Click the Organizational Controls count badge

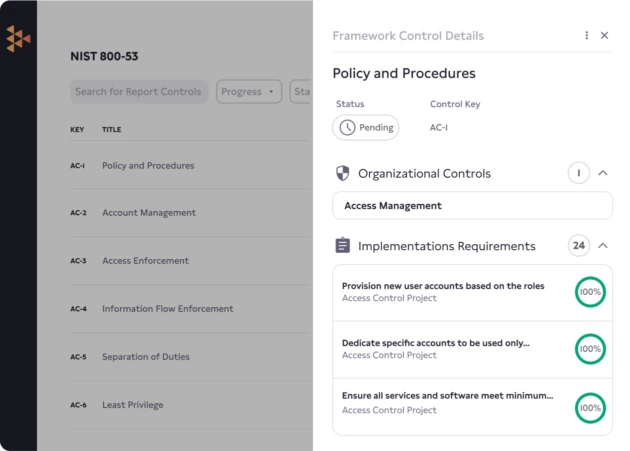[578, 173]
